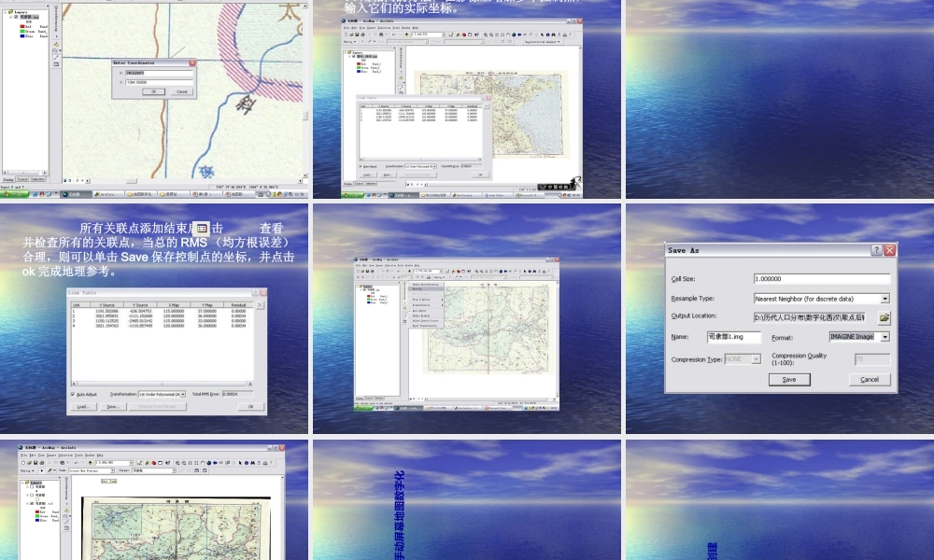Screen dimensions: 934x560
Task: Click X Source column header in the large Link Table
Action: [x=106, y=304]
